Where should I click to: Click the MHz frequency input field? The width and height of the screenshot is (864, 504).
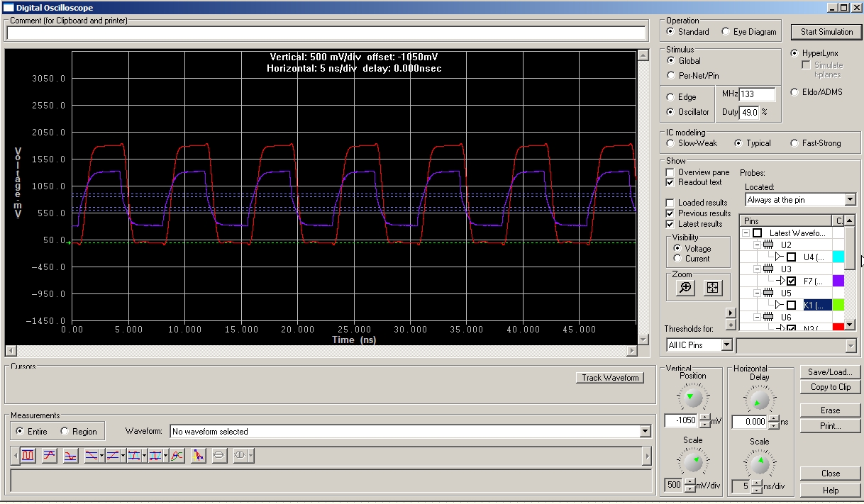pos(757,94)
